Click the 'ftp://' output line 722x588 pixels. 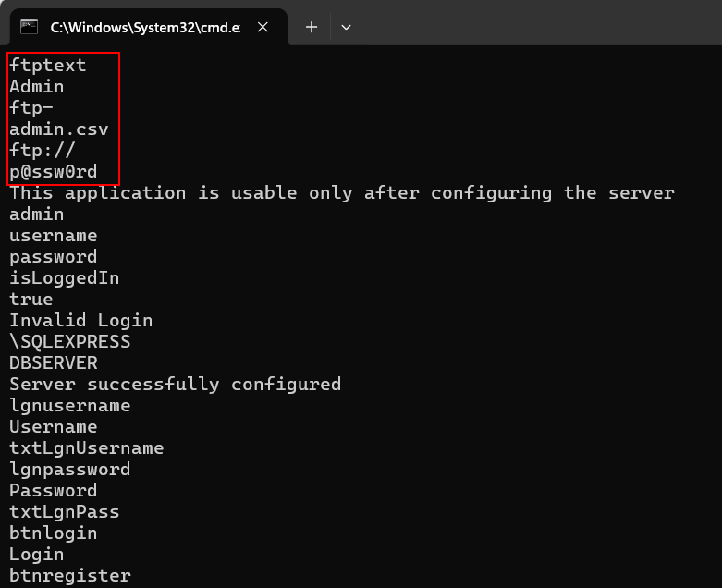[x=43, y=151]
